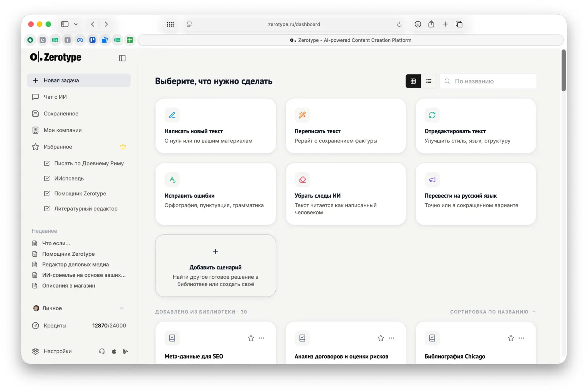
Task: Show Safari tab overview
Action: pyautogui.click(x=459, y=24)
